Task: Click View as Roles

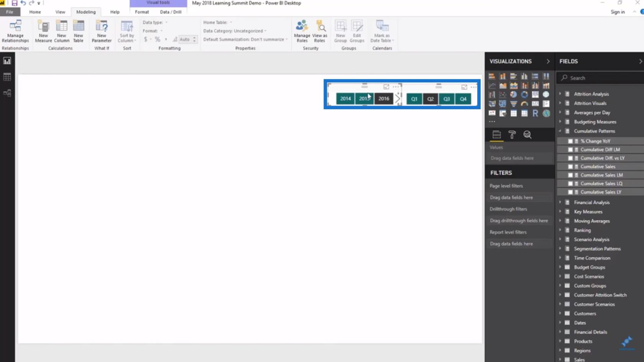Action: (320, 31)
